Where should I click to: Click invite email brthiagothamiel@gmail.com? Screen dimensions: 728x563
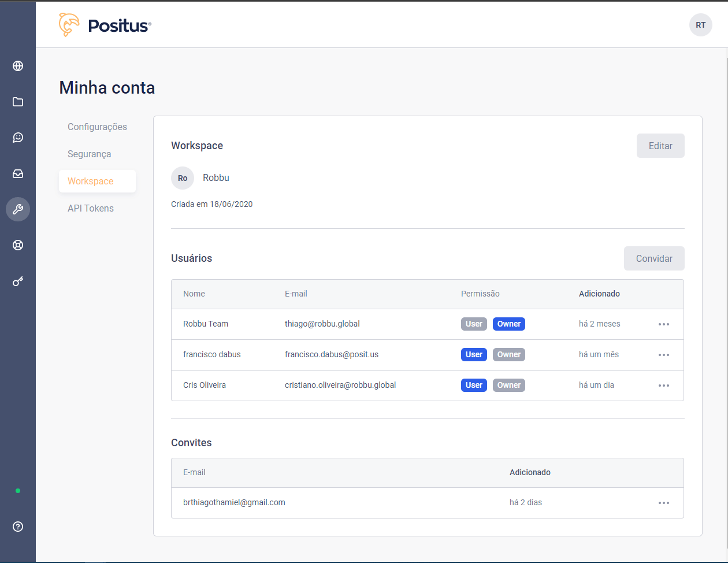pyautogui.click(x=234, y=502)
